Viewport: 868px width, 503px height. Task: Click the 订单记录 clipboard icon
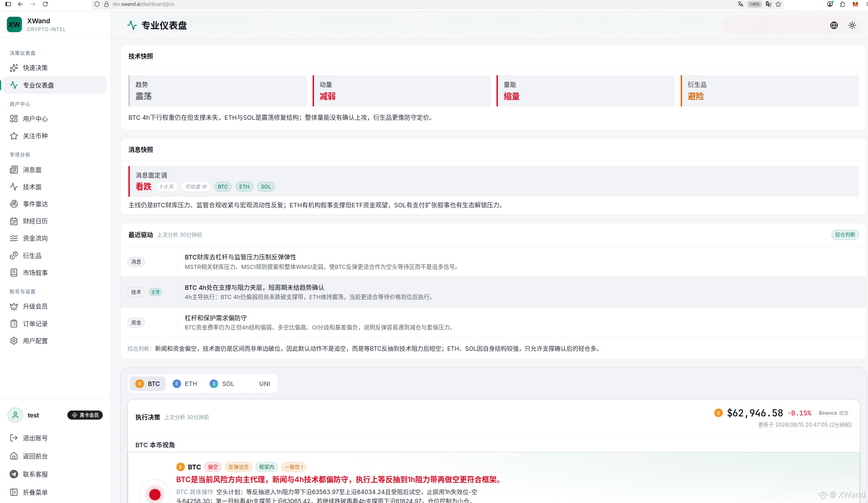tap(14, 324)
